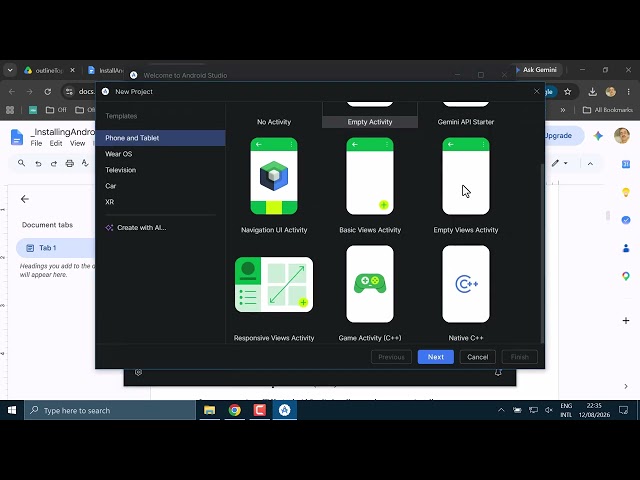Image resolution: width=640 pixels, height=480 pixels.
Task: Open Chrome downloads icon
Action: 593,92
